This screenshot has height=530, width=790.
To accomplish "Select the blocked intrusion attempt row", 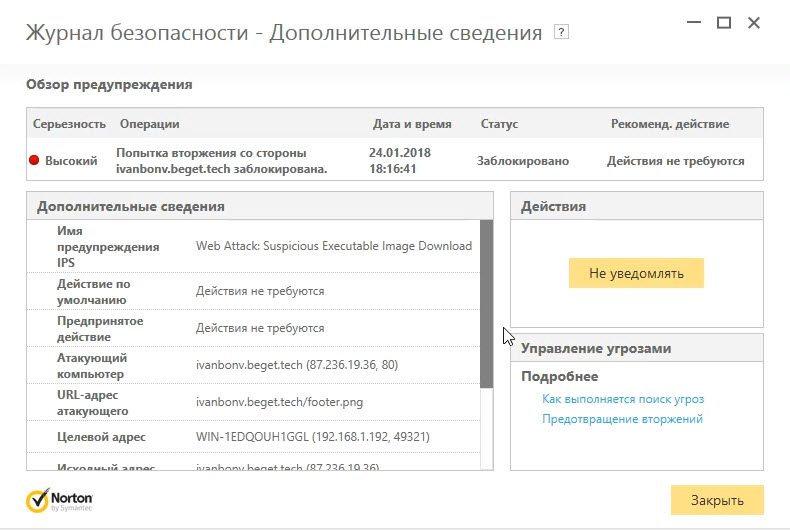I will 395,160.
